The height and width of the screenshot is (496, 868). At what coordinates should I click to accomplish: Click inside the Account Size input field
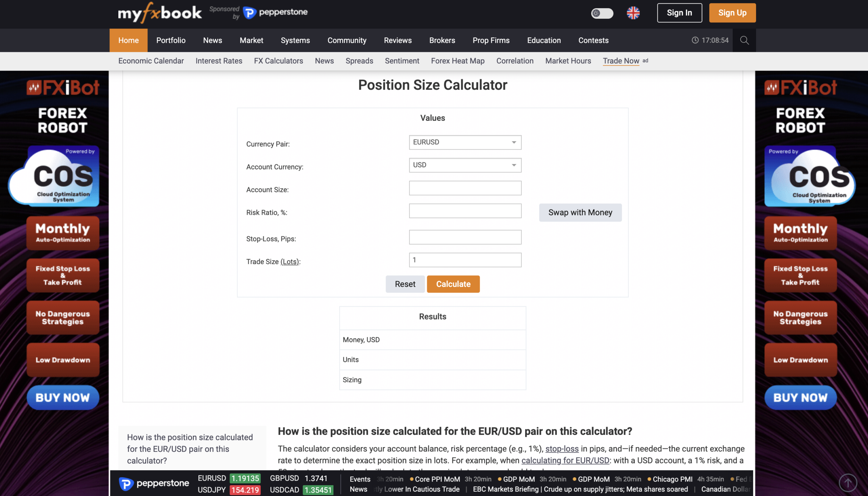coord(465,188)
